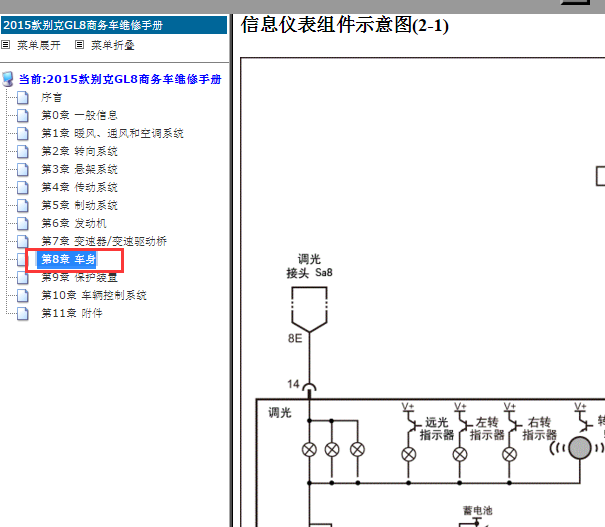Select the highlighted 第8章 车身 entry

click(68, 259)
